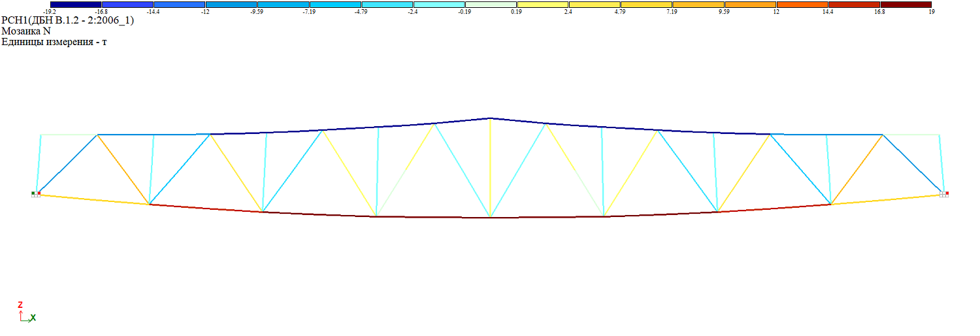
Task: Select the darkest blue legend swatch
Action: 76,5
